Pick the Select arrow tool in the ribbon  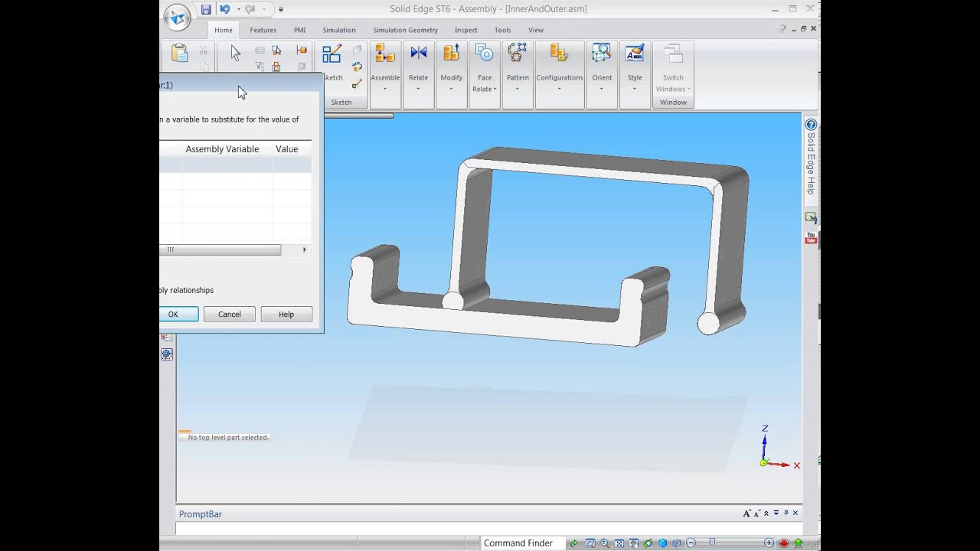[x=235, y=53]
